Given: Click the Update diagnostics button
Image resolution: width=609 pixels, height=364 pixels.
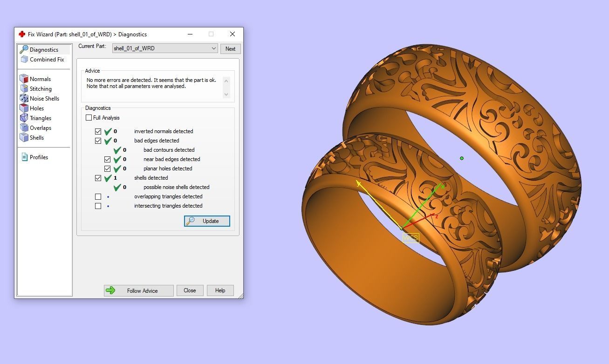Looking at the screenshot, I should pyautogui.click(x=207, y=221).
